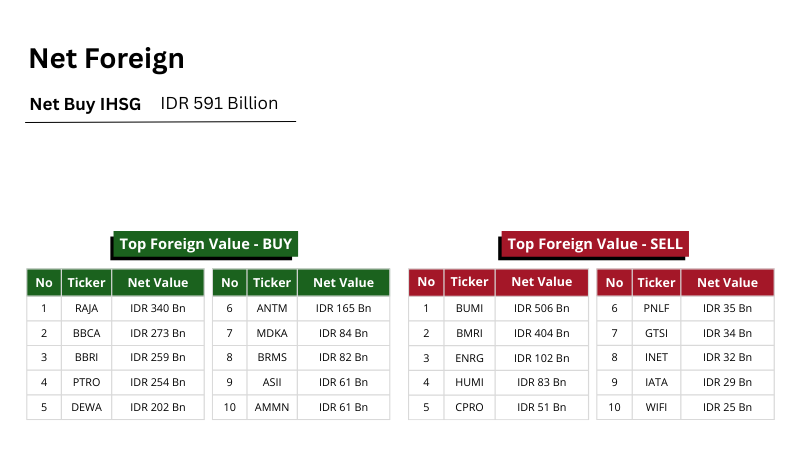Click the Top Foreign Value - SELL banner

point(595,244)
